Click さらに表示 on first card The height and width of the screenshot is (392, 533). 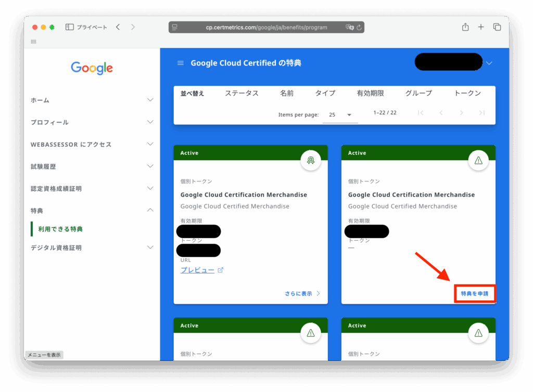point(302,294)
